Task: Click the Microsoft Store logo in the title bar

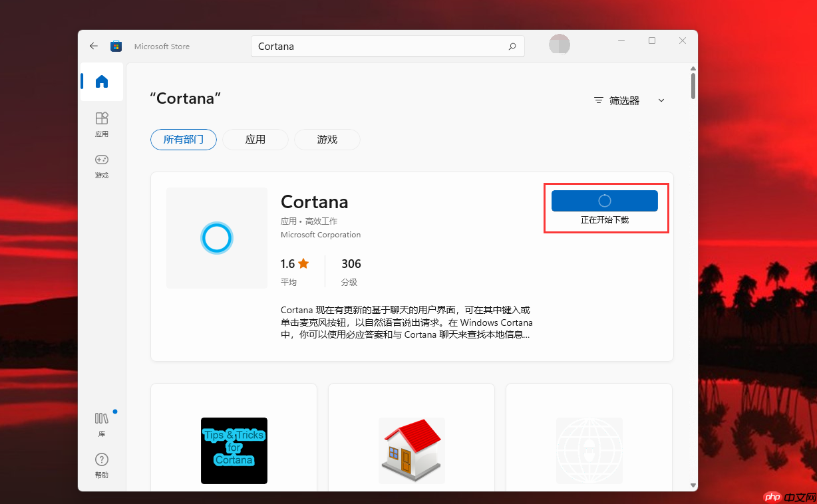Action: coord(116,46)
